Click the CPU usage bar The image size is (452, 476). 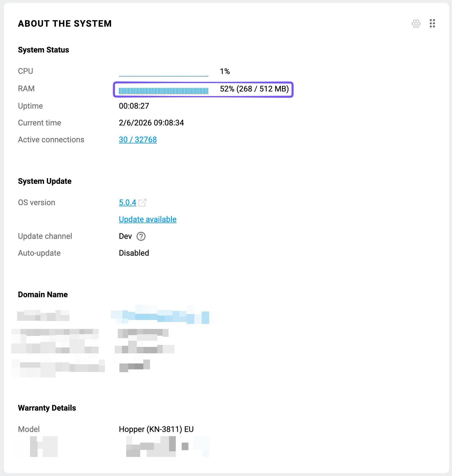click(x=163, y=75)
